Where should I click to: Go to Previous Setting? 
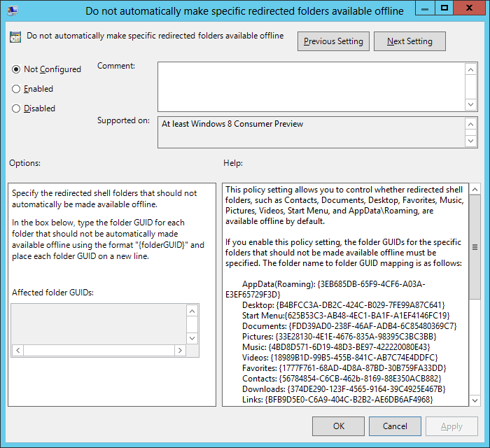[333, 41]
